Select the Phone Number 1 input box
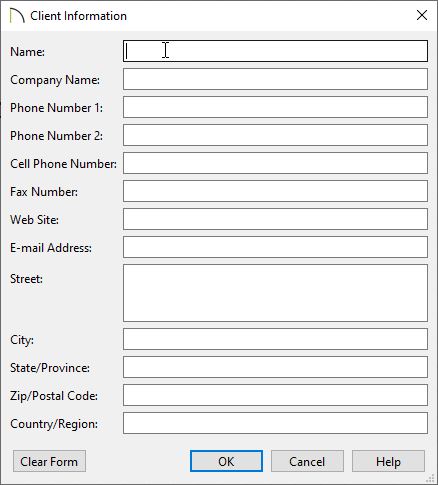438x485 pixels. pyautogui.click(x=275, y=107)
